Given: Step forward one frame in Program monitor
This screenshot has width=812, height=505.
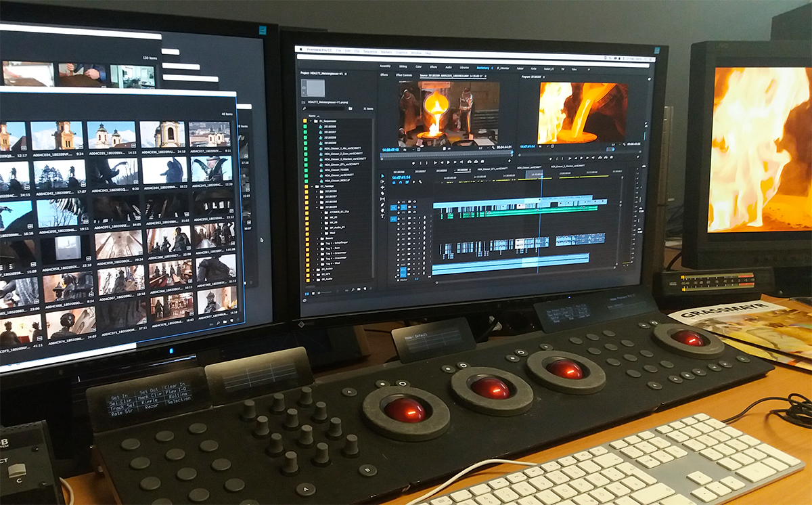Looking at the screenshot, I should [x=587, y=158].
